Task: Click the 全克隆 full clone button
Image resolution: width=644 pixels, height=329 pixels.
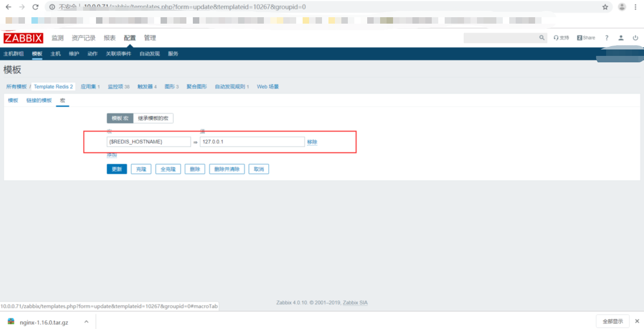Action: pos(168,169)
